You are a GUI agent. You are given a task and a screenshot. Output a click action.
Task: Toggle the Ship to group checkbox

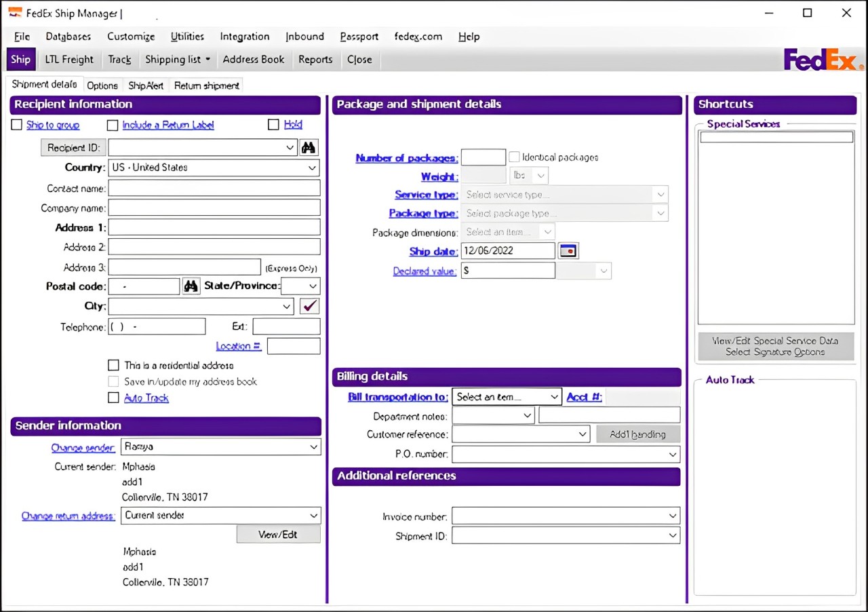17,125
